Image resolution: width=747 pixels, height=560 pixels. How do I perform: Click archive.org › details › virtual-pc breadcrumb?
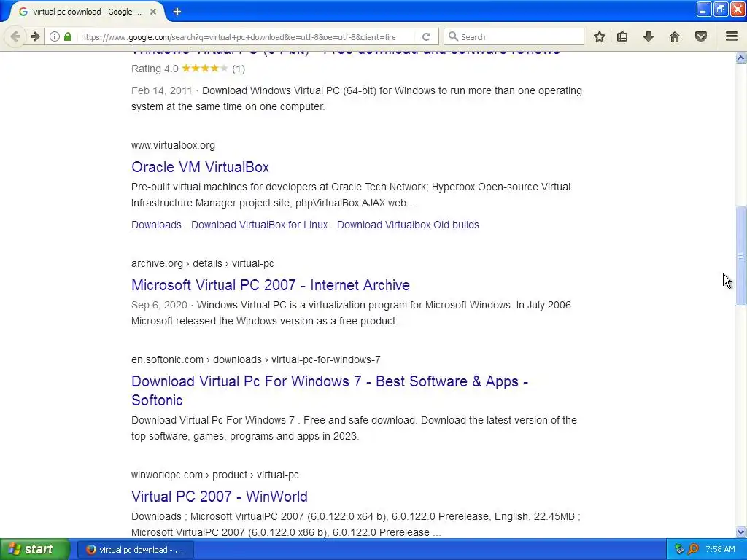click(203, 263)
